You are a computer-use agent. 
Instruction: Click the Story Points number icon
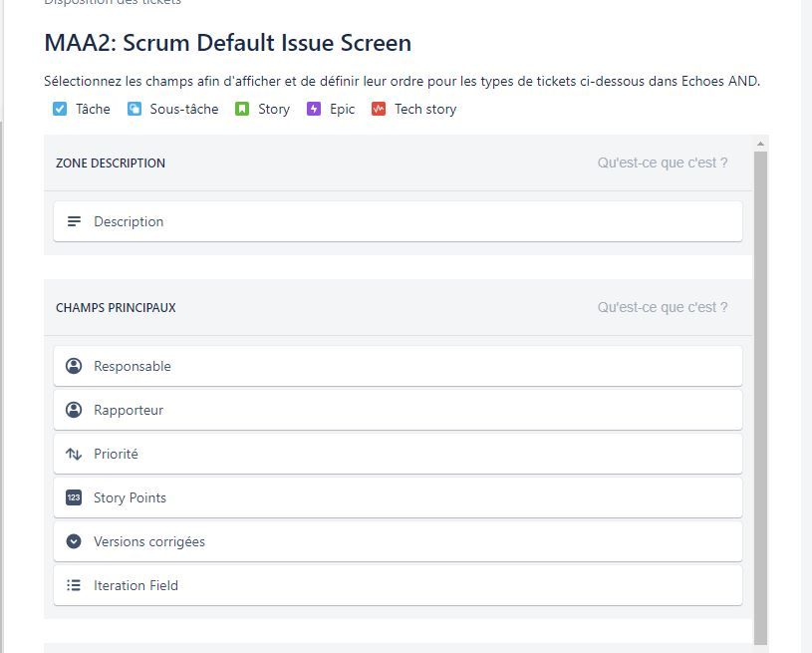[x=74, y=497]
